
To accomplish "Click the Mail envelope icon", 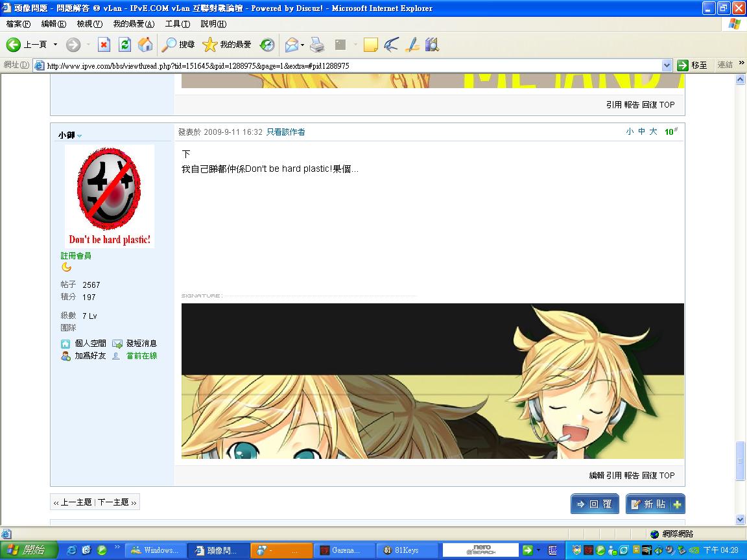I will (x=291, y=45).
